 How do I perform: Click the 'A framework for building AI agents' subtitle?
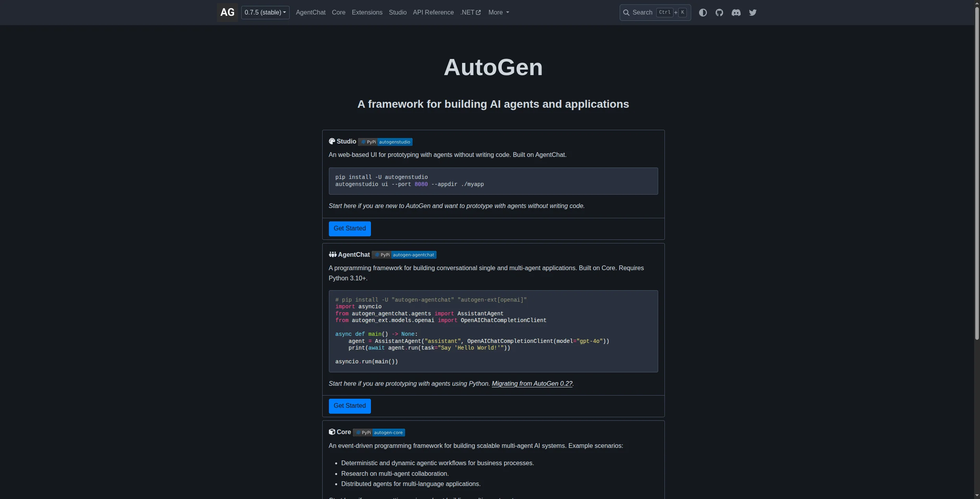coord(493,104)
